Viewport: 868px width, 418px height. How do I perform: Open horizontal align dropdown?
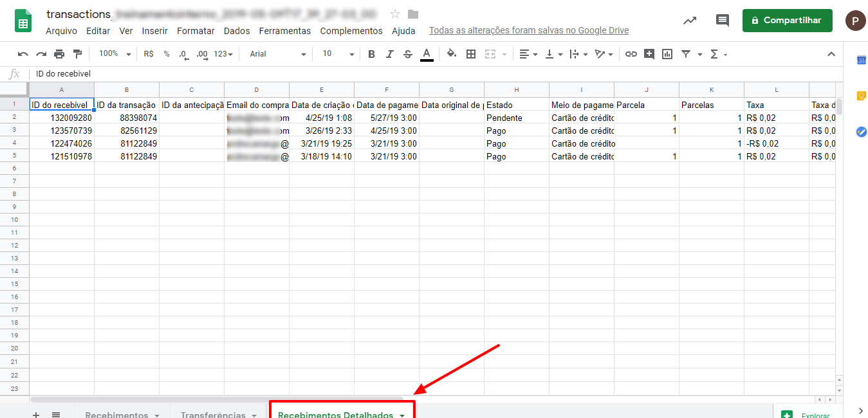pos(528,54)
